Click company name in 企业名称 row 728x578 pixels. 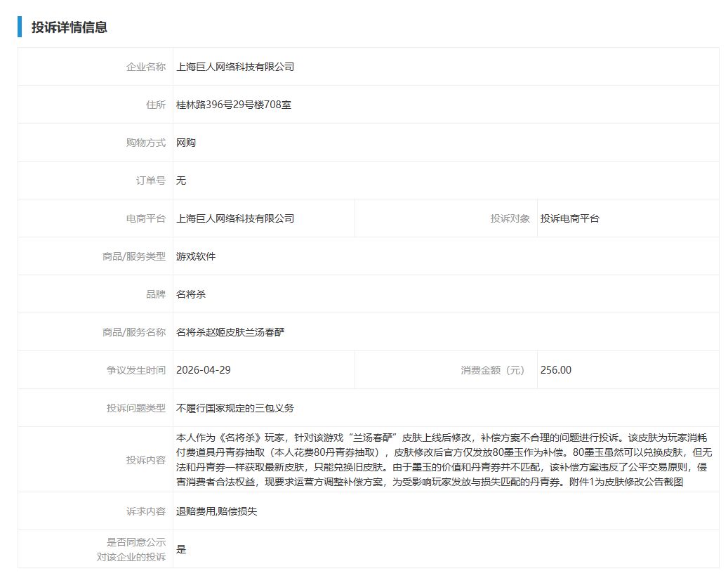235,67
